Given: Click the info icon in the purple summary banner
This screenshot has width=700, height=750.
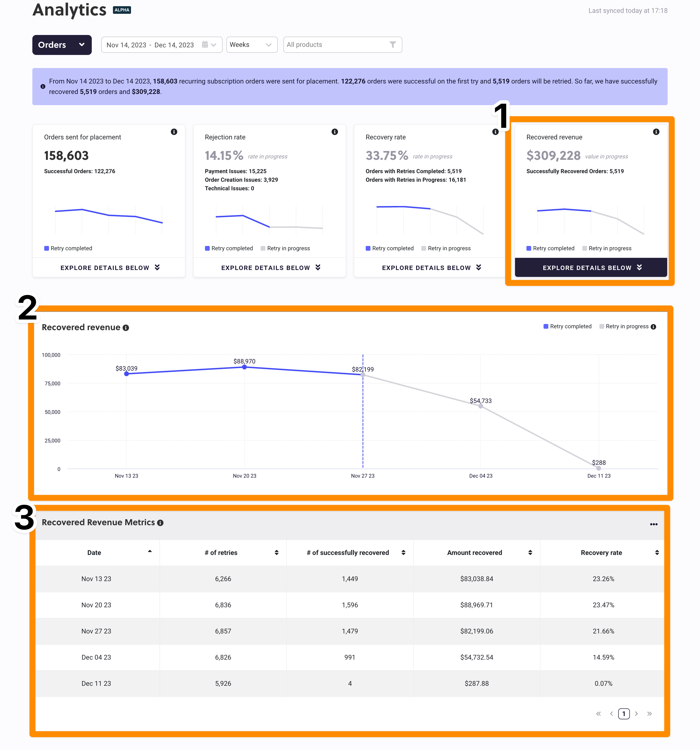Looking at the screenshot, I should tap(43, 86).
